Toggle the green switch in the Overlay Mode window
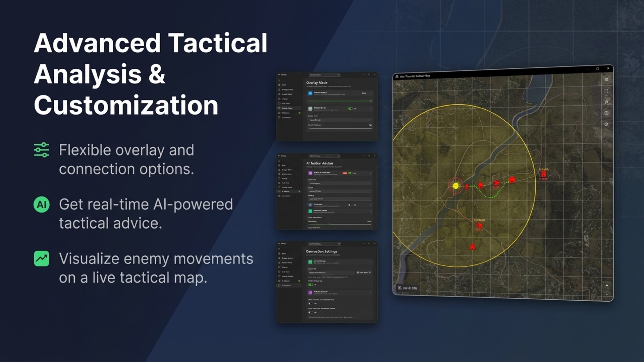Viewport: 644px width, 362px height. (350, 109)
